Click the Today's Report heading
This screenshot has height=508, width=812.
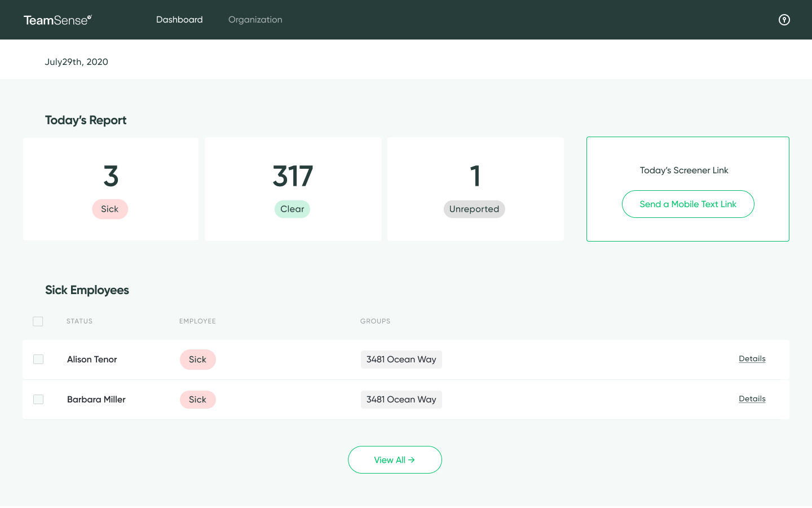(x=86, y=120)
